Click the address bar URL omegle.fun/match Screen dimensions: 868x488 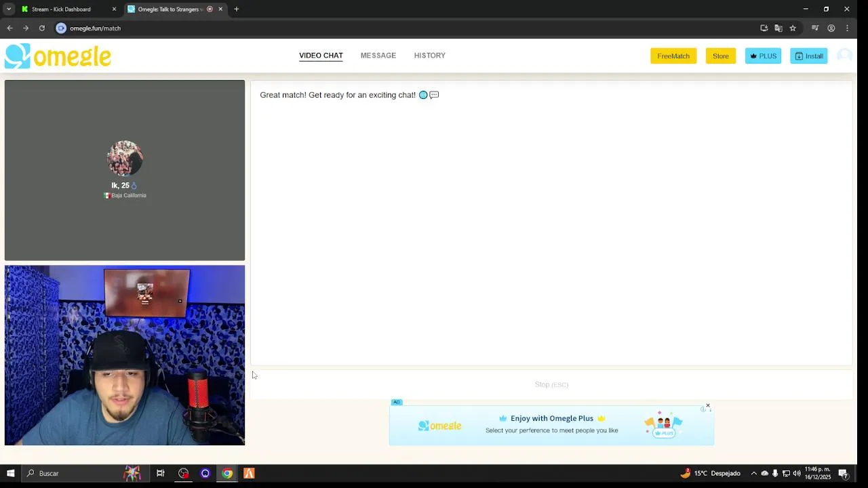(95, 28)
